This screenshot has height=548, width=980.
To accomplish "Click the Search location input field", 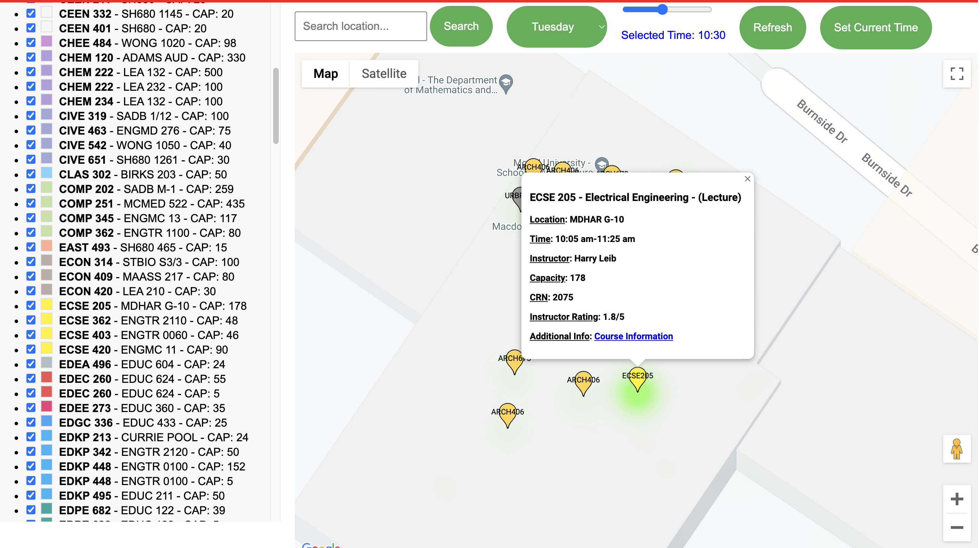I will tap(360, 26).
